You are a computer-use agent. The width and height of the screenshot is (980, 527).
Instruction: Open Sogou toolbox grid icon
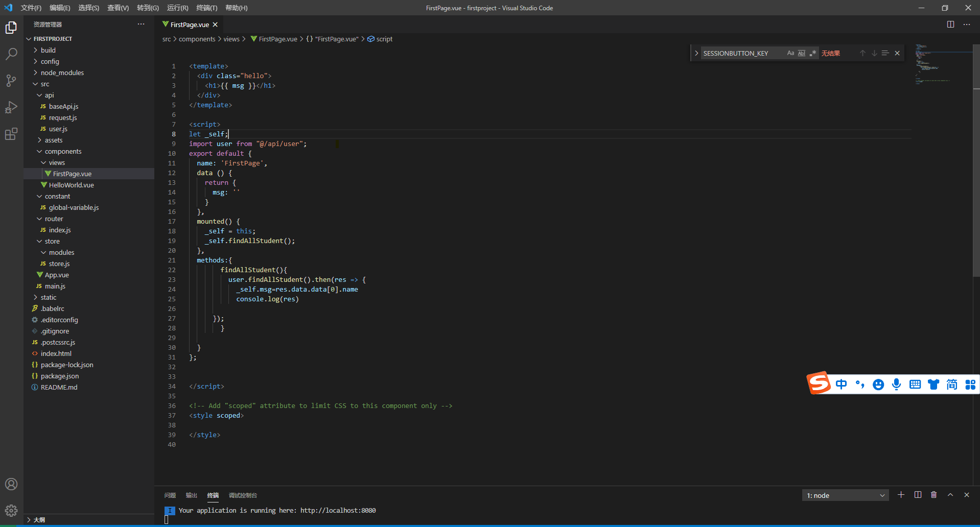point(970,385)
